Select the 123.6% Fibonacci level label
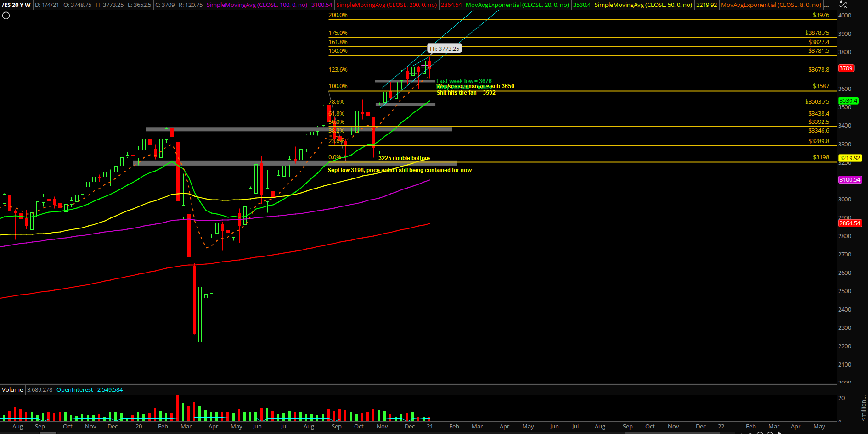The height and width of the screenshot is (434, 868). [338, 70]
